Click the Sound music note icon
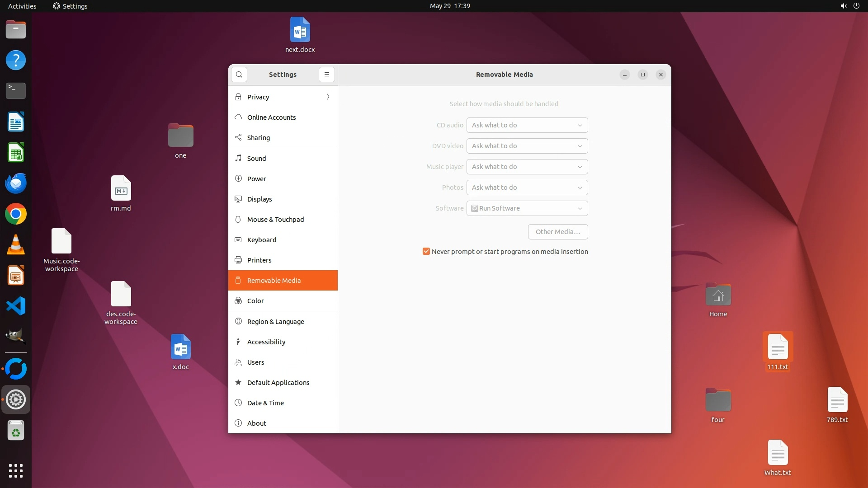868x488 pixels. 238,158
